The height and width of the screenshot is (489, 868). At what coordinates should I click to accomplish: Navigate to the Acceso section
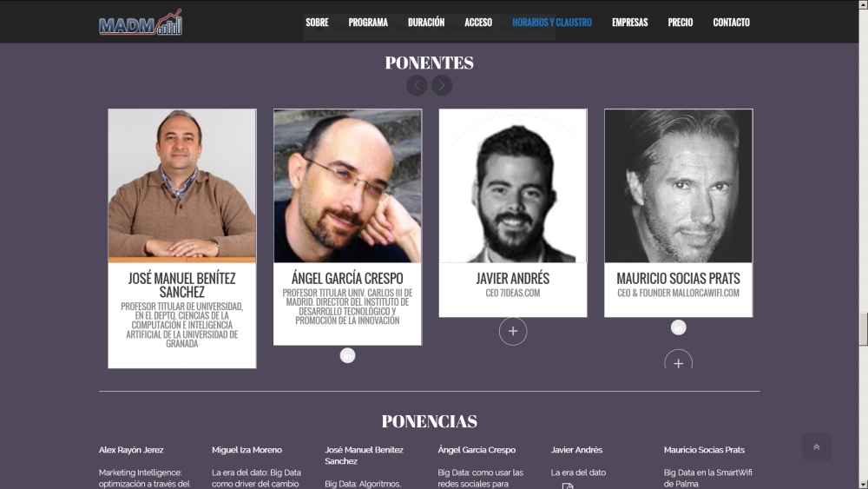[478, 23]
